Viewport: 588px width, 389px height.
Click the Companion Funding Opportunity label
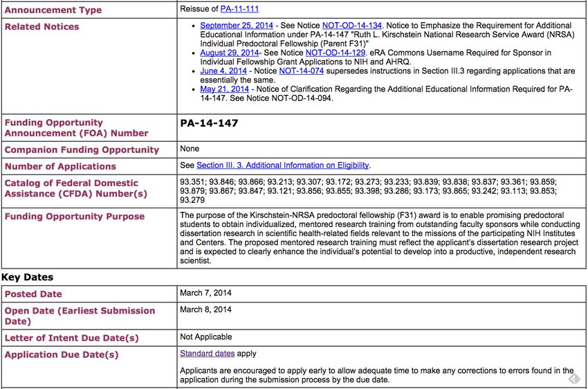pos(82,150)
